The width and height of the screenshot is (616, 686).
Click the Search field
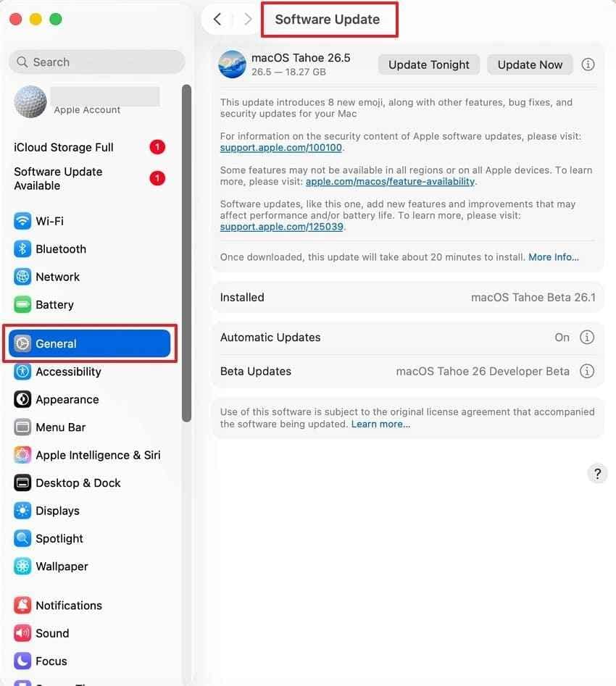click(x=97, y=62)
